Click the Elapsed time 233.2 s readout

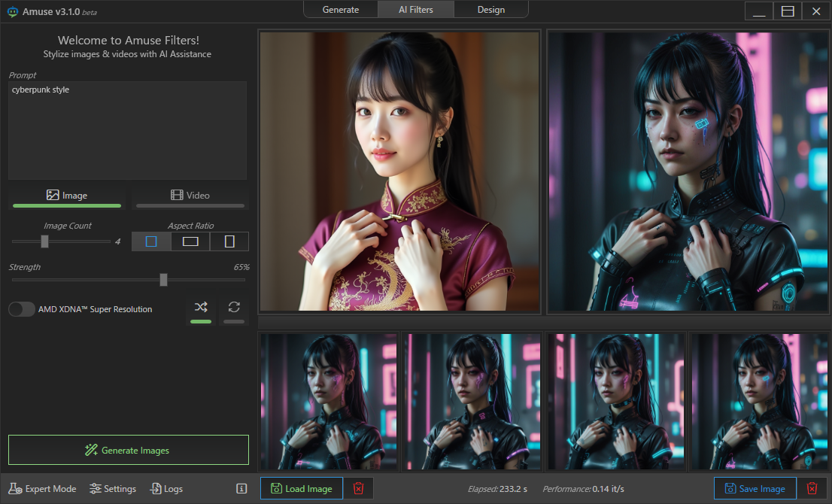tap(498, 489)
